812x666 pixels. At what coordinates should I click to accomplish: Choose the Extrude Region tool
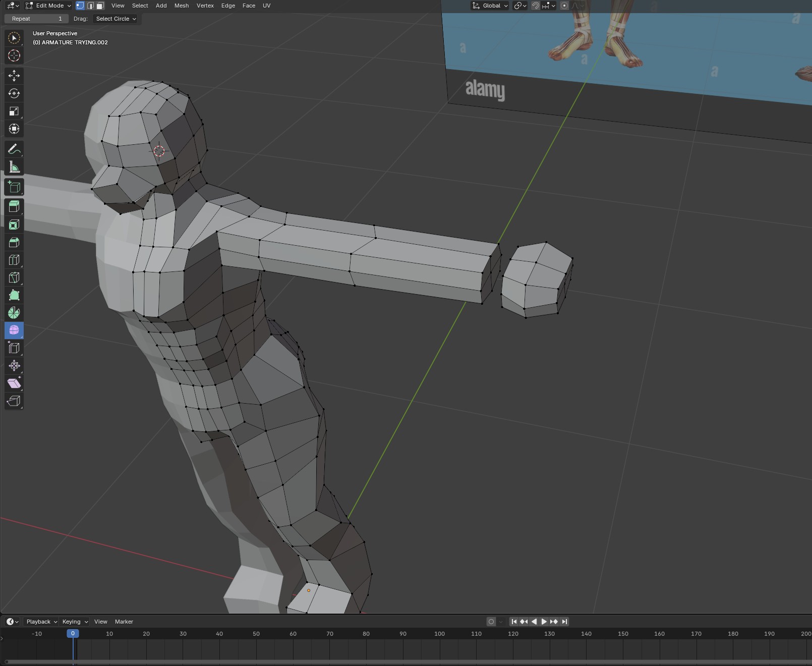[14, 206]
